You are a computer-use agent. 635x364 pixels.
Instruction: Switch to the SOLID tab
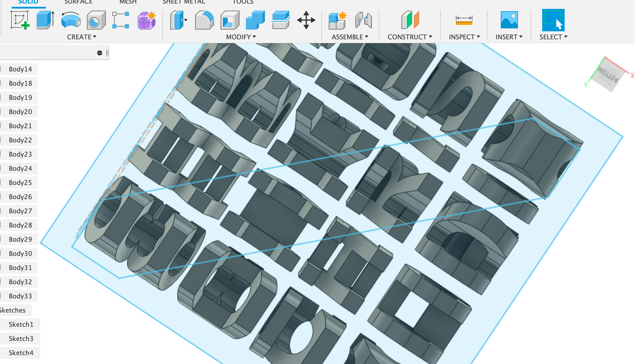coord(28,2)
